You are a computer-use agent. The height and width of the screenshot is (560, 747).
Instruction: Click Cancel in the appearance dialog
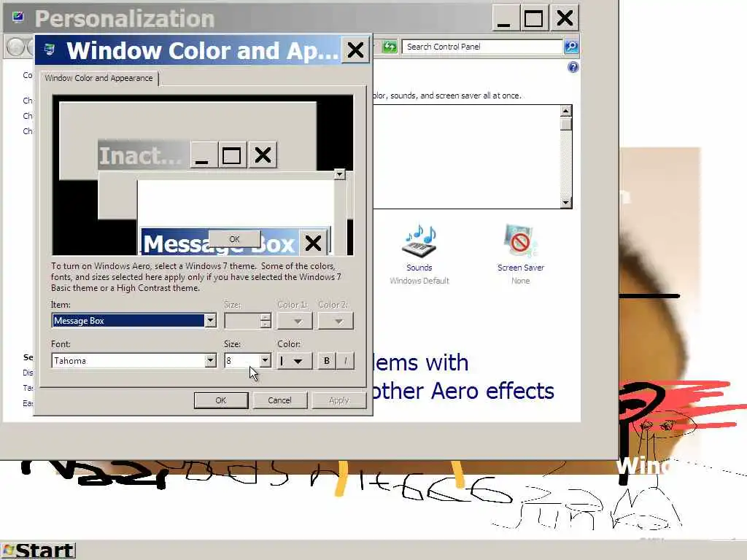(x=279, y=400)
